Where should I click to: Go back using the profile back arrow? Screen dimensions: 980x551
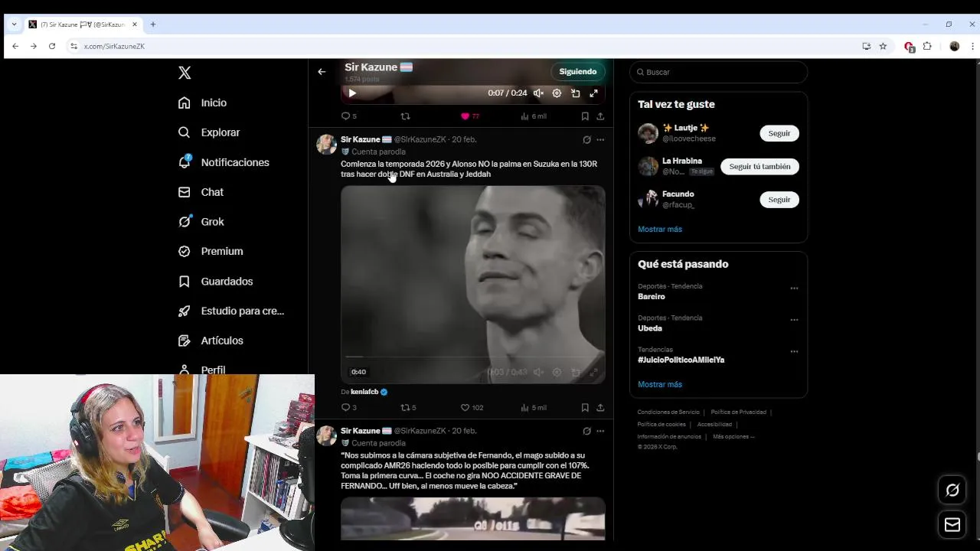click(322, 72)
